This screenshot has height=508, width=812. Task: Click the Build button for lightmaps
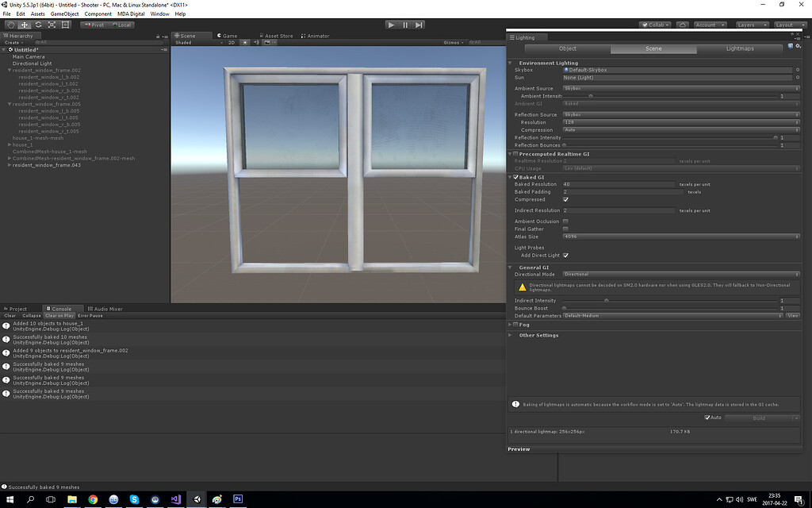[759, 418]
